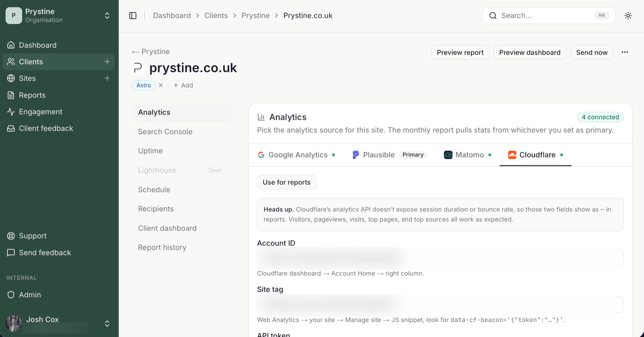Go to Dashboard in sidebar
The width and height of the screenshot is (644, 337).
[58, 45]
